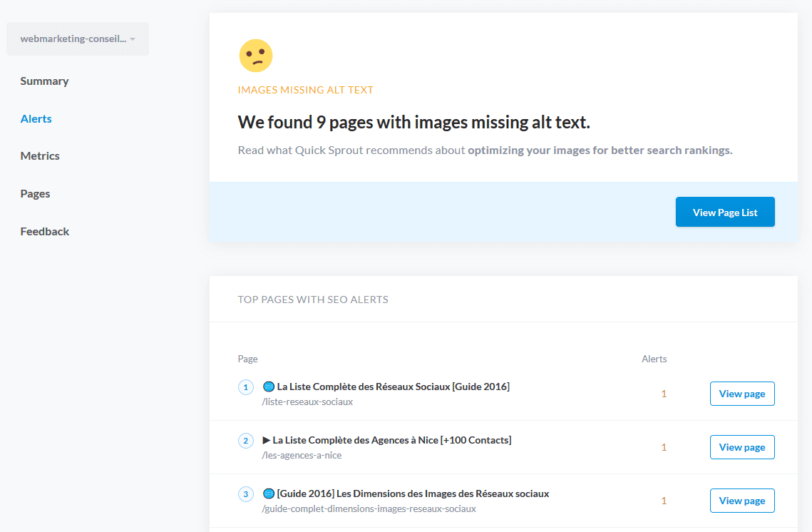Open La Liste Complète des Agences à Nice title
Image resolution: width=812 pixels, height=532 pixels.
[x=392, y=440]
